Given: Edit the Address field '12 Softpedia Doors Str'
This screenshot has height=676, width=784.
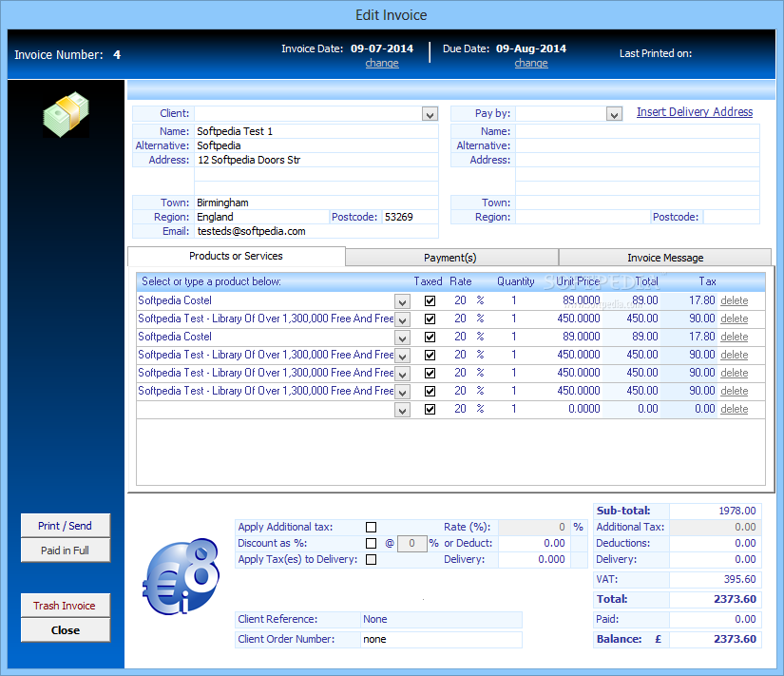Looking at the screenshot, I should [316, 160].
